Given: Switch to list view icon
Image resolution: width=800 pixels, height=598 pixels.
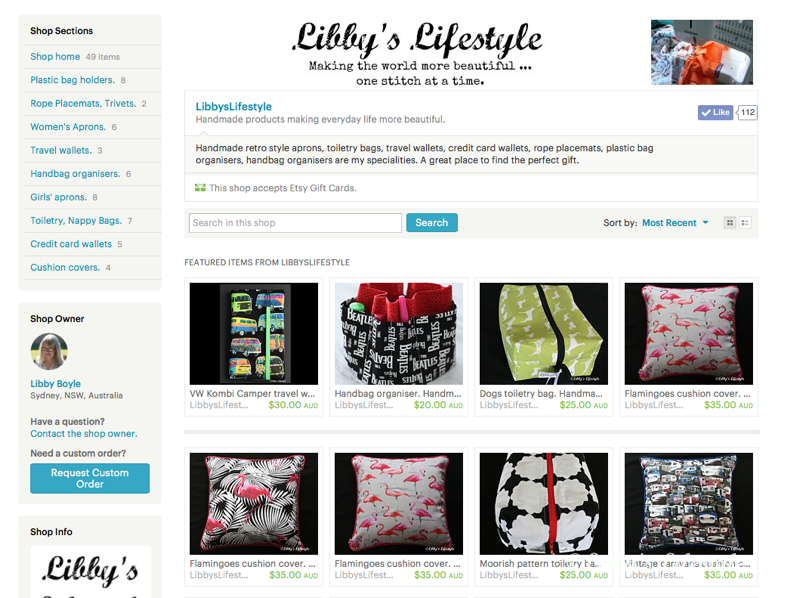Looking at the screenshot, I should tap(745, 222).
